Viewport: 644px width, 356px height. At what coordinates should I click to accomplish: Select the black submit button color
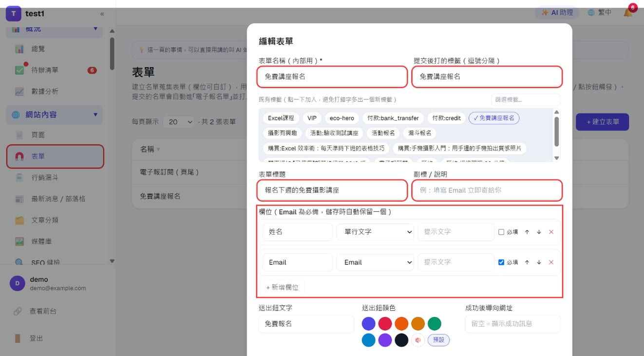tap(401, 340)
